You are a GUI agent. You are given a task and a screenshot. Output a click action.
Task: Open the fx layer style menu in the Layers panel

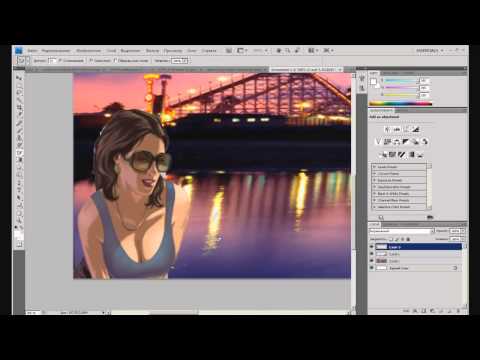(x=415, y=311)
